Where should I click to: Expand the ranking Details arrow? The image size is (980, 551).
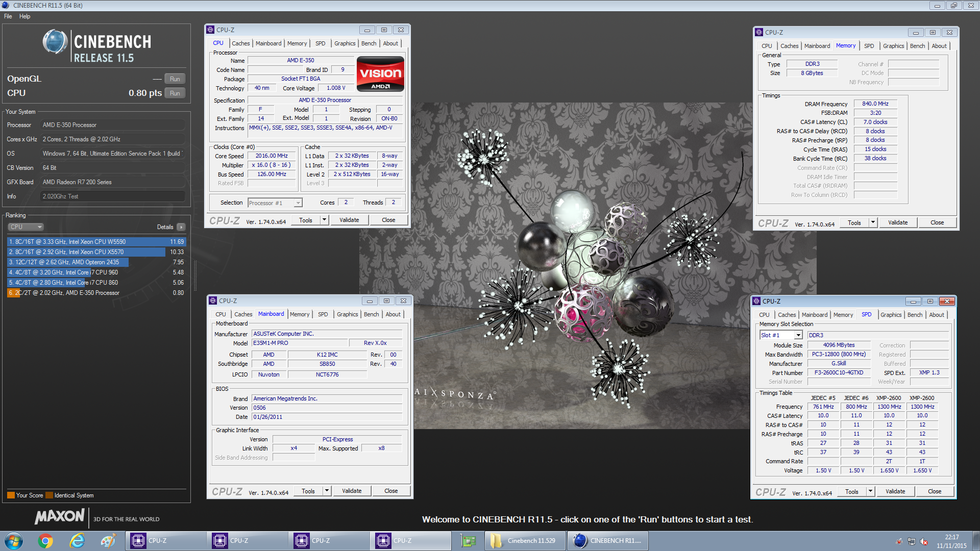181,227
